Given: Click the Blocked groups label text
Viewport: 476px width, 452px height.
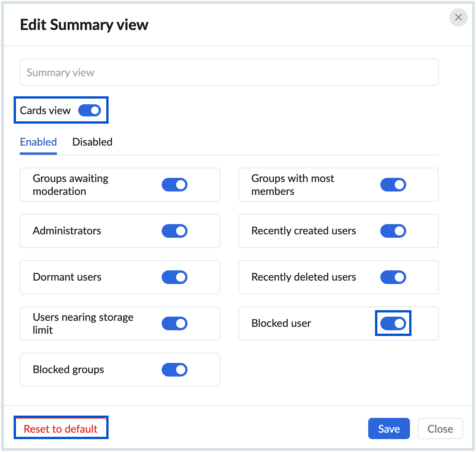Looking at the screenshot, I should point(68,369).
